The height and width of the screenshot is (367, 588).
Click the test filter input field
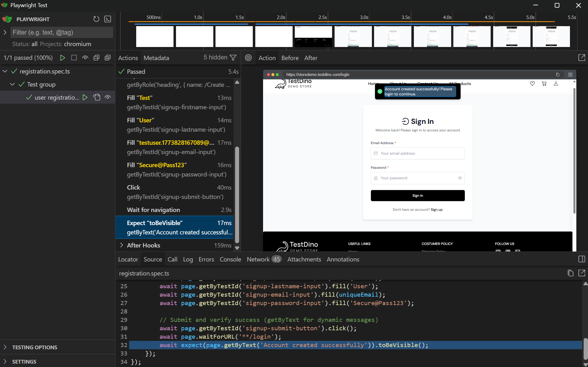[x=62, y=32]
